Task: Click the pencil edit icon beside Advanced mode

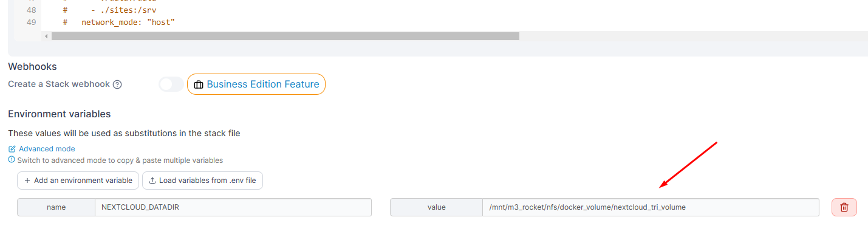Action: point(12,149)
